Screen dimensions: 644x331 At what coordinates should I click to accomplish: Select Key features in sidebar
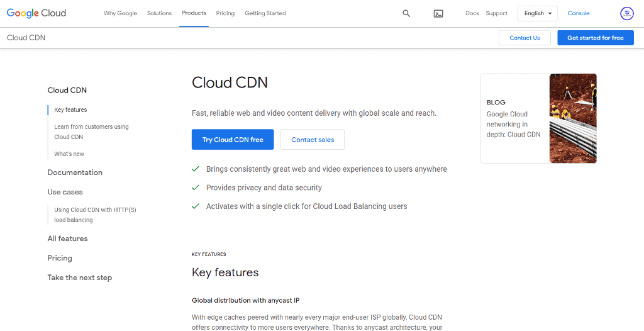click(x=70, y=110)
